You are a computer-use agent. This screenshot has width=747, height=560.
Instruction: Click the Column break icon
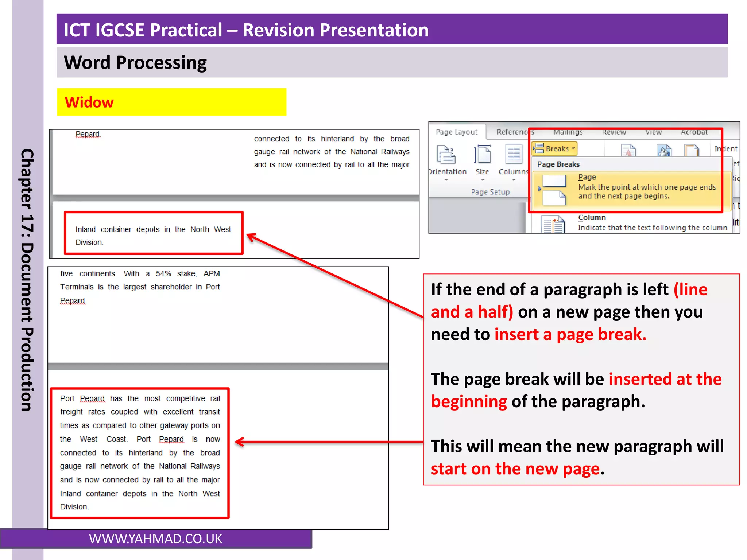click(x=553, y=224)
